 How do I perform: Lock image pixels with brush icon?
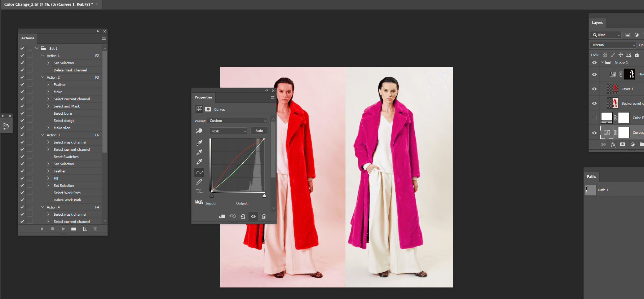[613, 55]
